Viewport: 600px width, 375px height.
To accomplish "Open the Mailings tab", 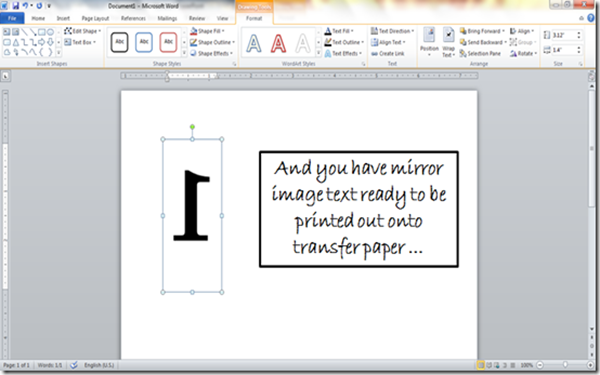I will click(167, 18).
